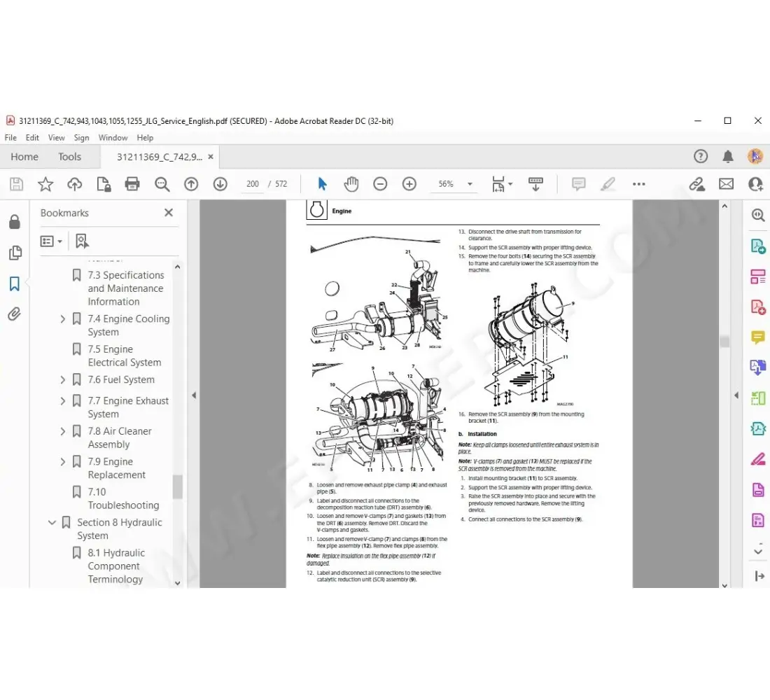Close the Bookmarks panel
770x700 pixels.
coord(168,213)
